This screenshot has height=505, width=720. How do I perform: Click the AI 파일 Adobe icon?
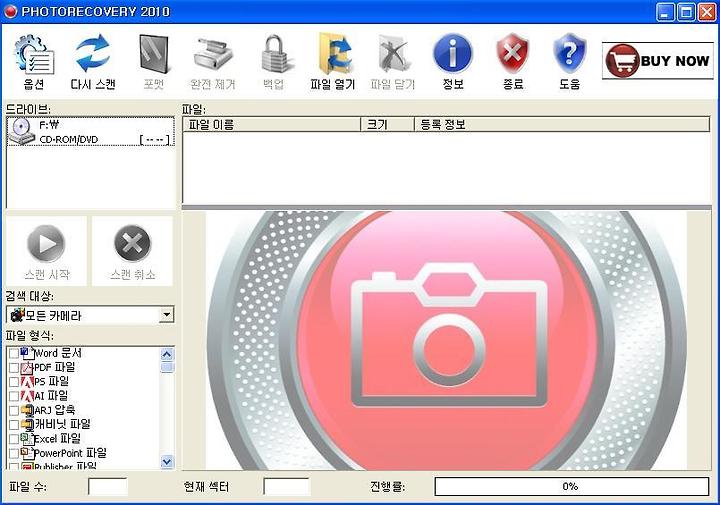tap(28, 396)
